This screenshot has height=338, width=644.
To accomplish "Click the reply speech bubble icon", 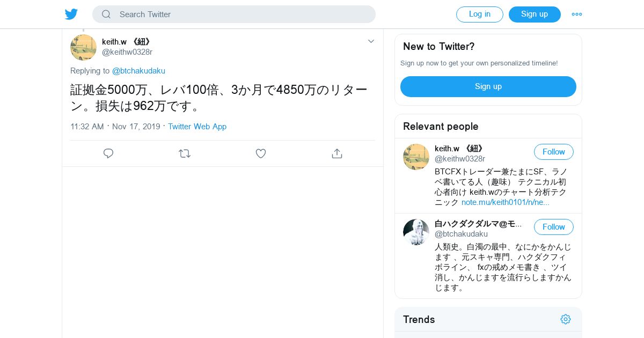I will click(108, 153).
